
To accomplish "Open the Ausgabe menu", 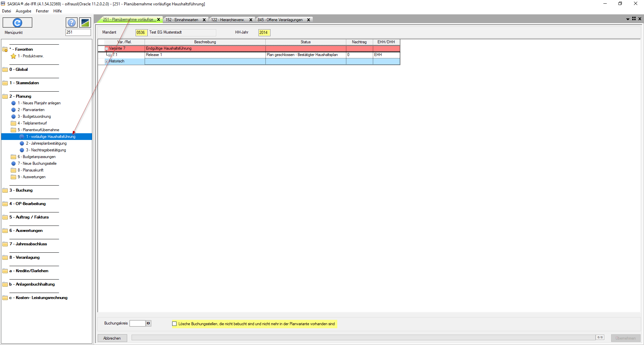I will click(23, 11).
